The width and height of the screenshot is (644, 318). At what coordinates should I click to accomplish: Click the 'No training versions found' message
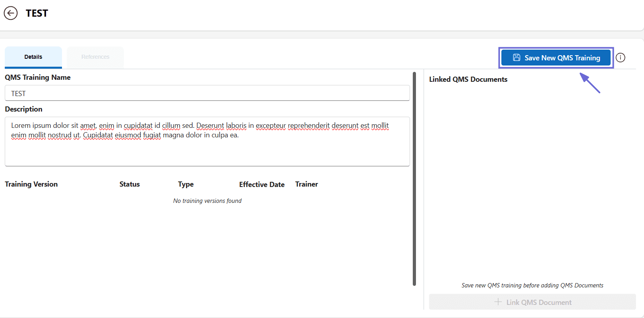click(207, 201)
